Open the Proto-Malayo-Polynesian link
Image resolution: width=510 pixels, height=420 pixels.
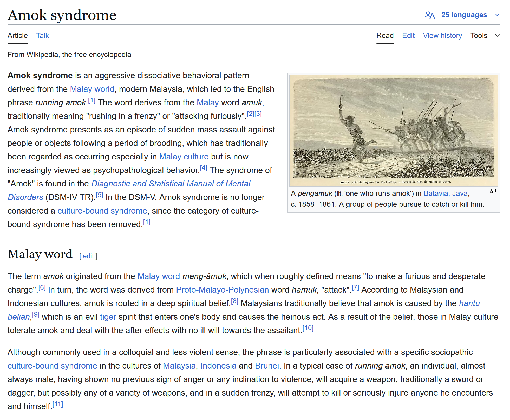tap(222, 290)
